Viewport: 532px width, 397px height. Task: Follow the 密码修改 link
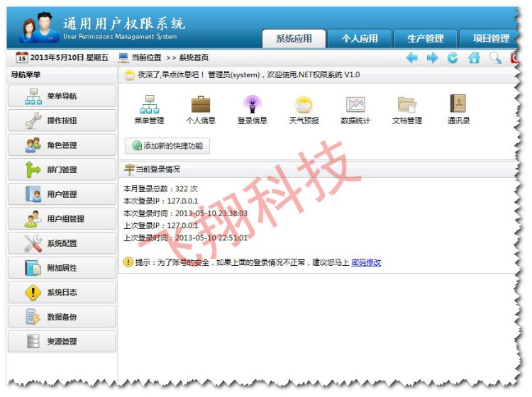tap(366, 262)
